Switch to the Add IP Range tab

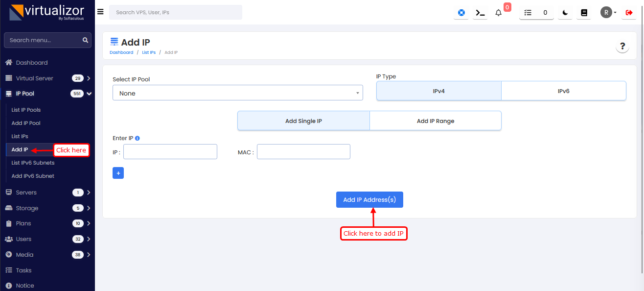435,121
